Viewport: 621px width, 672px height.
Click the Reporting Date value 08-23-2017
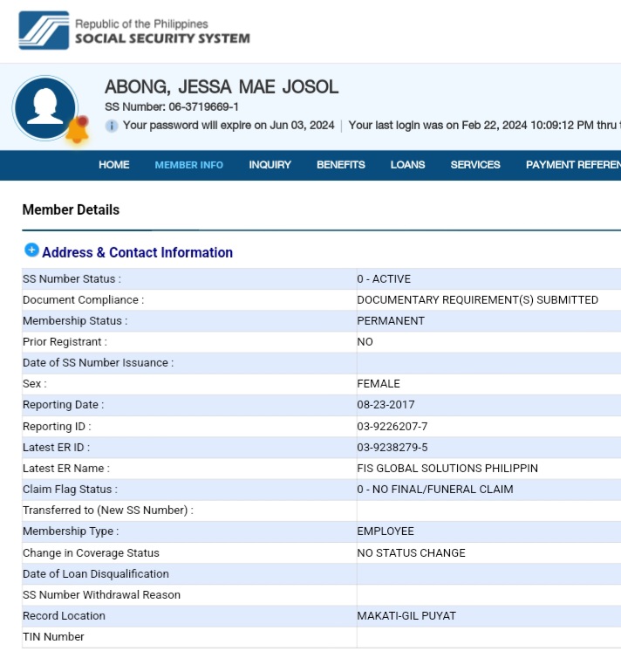coord(386,405)
